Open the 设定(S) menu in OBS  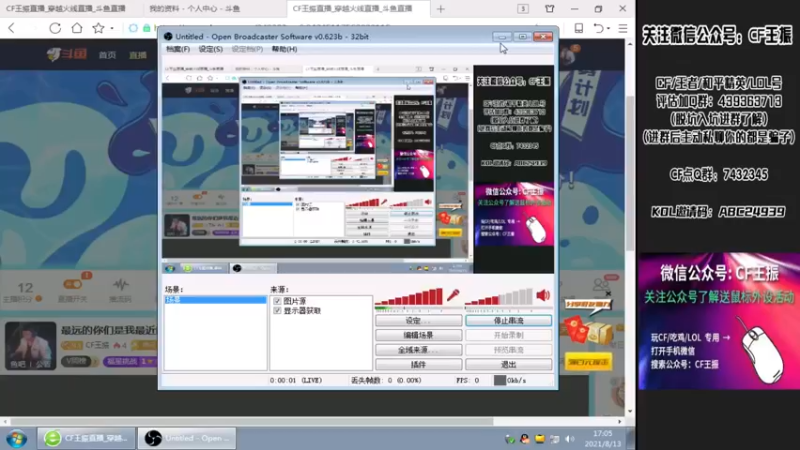pos(210,49)
